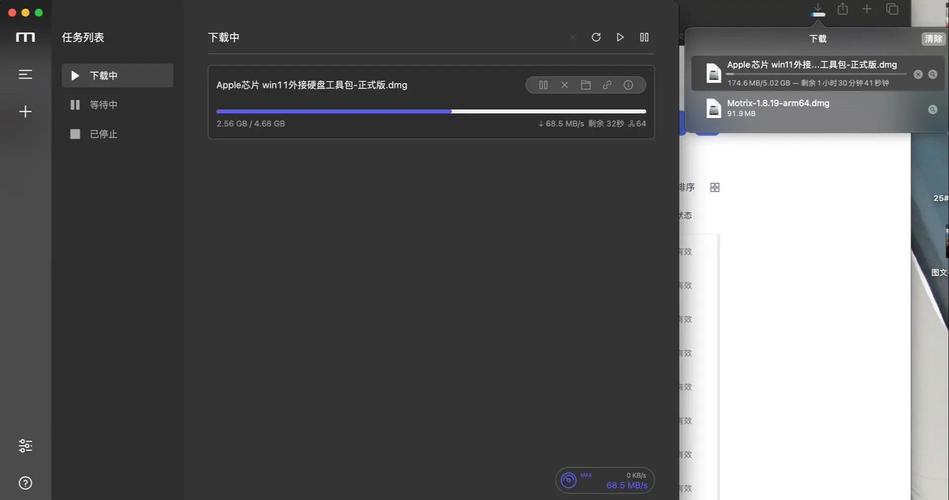
Task: Click the 剩余 32秒 remaining time text
Action: point(606,123)
